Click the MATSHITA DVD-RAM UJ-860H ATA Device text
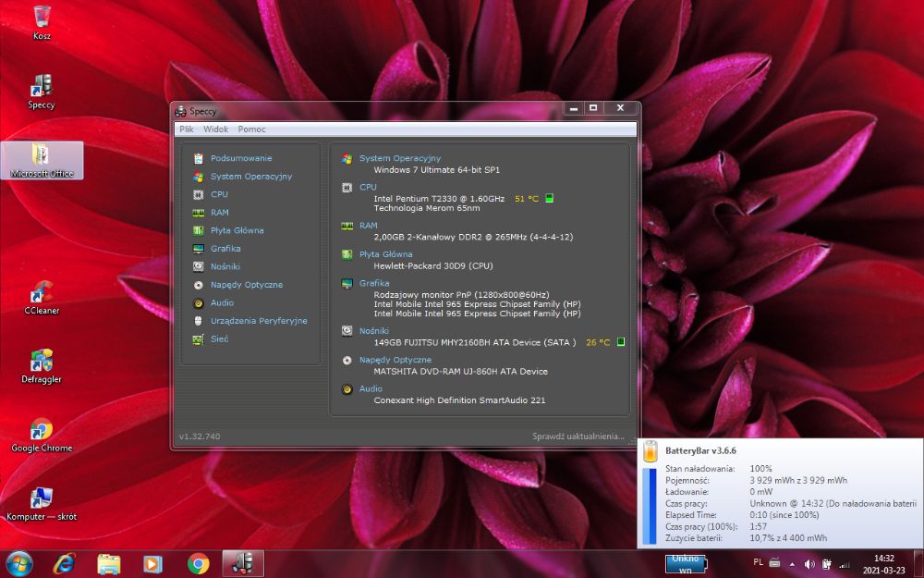 (461, 372)
